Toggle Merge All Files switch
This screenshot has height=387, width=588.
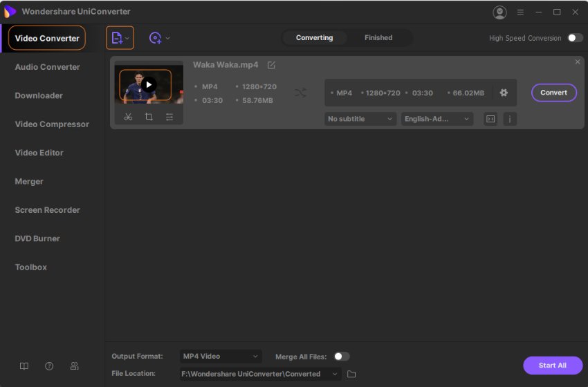click(342, 357)
